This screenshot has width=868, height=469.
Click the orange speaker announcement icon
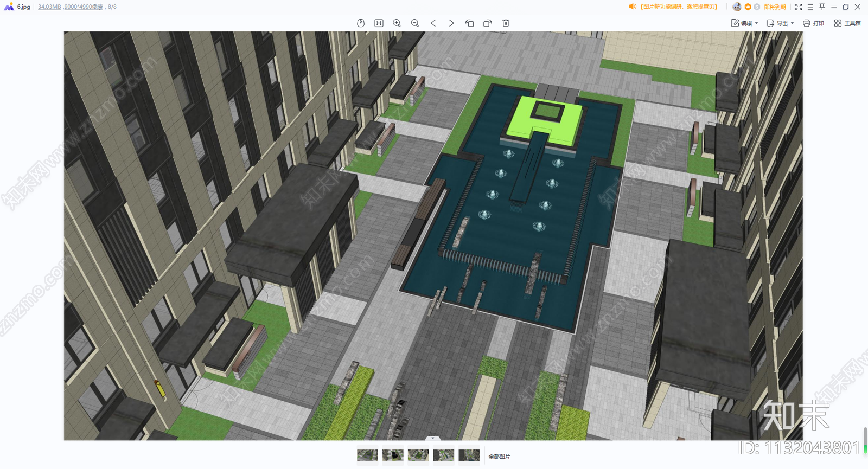click(x=632, y=7)
